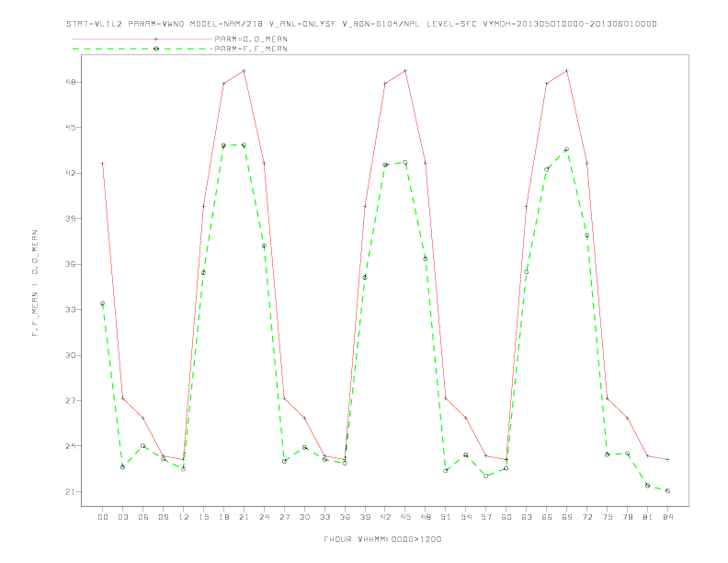
Task: Click the 42 forecast hour label on horizontal axis
Action: [385, 517]
